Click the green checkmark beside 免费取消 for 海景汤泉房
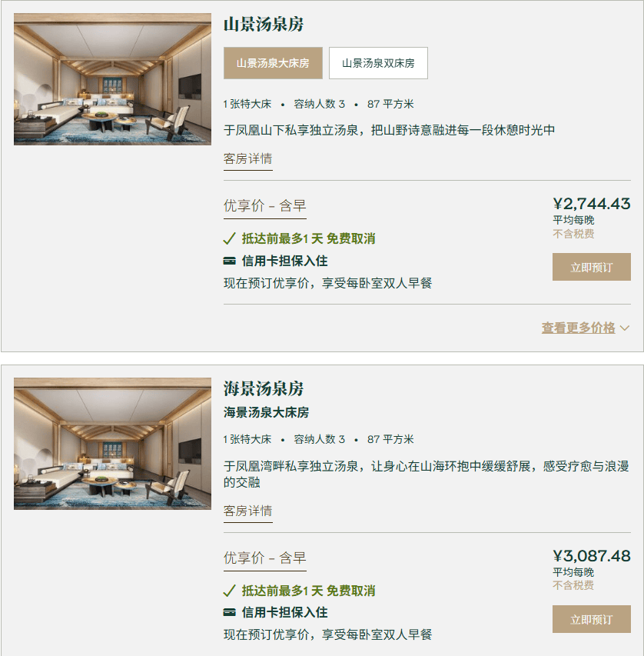Image resolution: width=644 pixels, height=656 pixels. (229, 591)
